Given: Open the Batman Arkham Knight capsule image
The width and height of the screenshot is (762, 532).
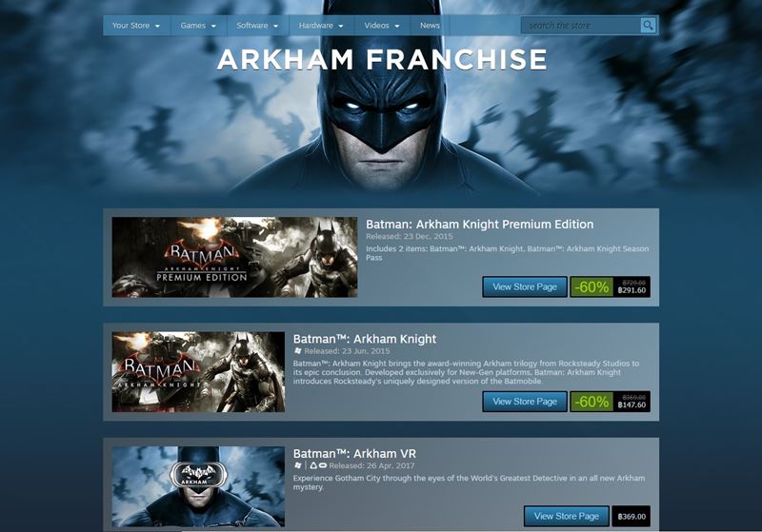Looking at the screenshot, I should (x=198, y=372).
